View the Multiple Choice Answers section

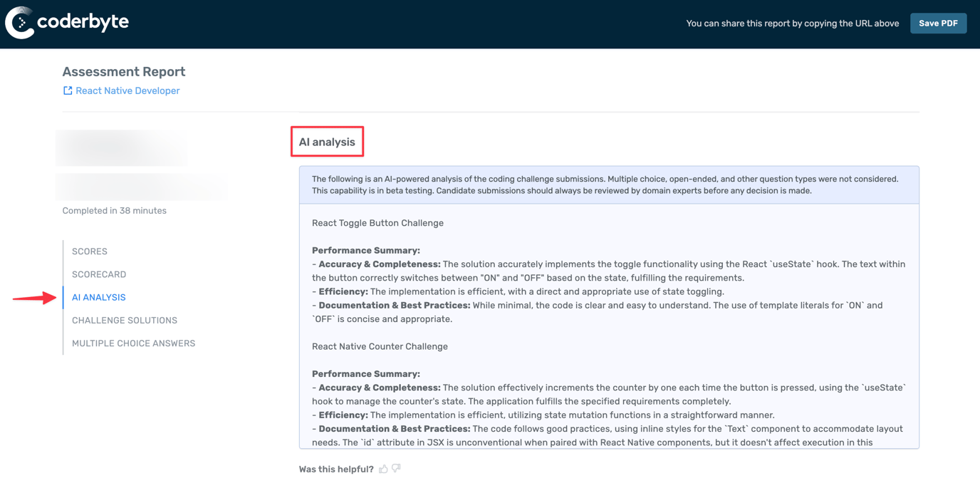133,343
